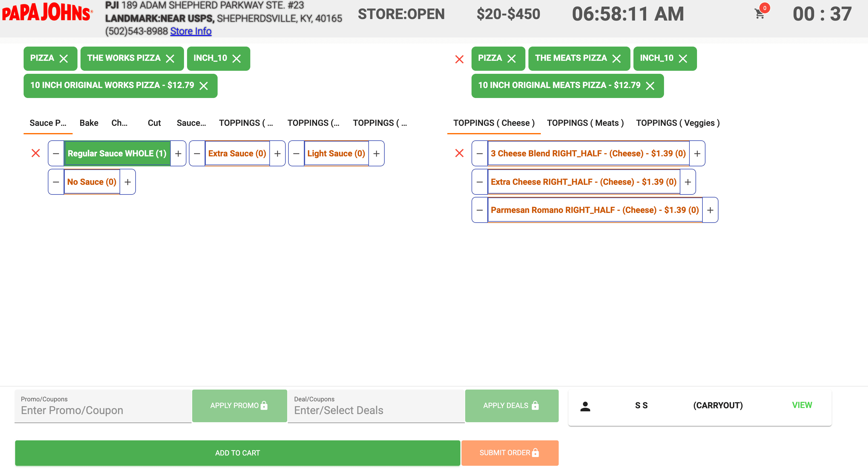The height and width of the screenshot is (470, 868).
Task: Open TOPPINGS ( Meats ) tab
Action: pyautogui.click(x=585, y=123)
